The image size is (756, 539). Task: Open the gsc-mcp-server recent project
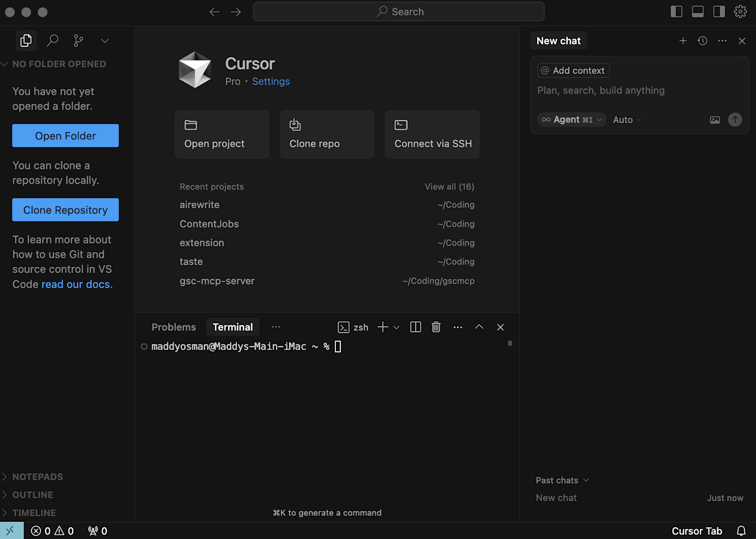click(327, 281)
